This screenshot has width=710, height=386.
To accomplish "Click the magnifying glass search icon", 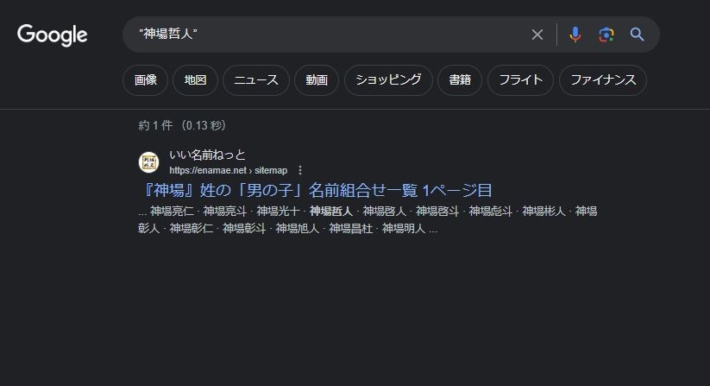I will tap(637, 34).
